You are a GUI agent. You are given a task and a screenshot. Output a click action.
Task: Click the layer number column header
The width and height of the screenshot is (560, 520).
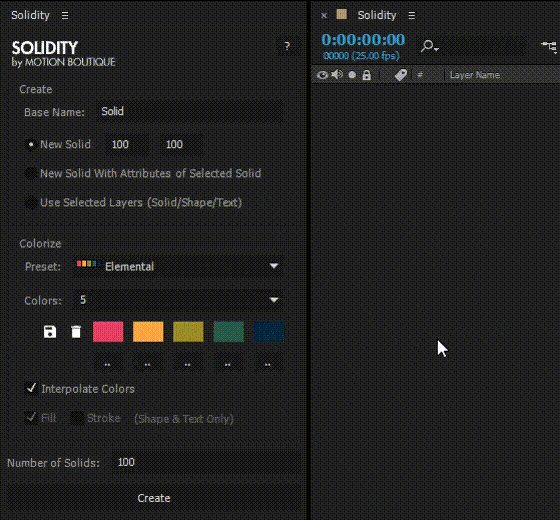pos(420,75)
